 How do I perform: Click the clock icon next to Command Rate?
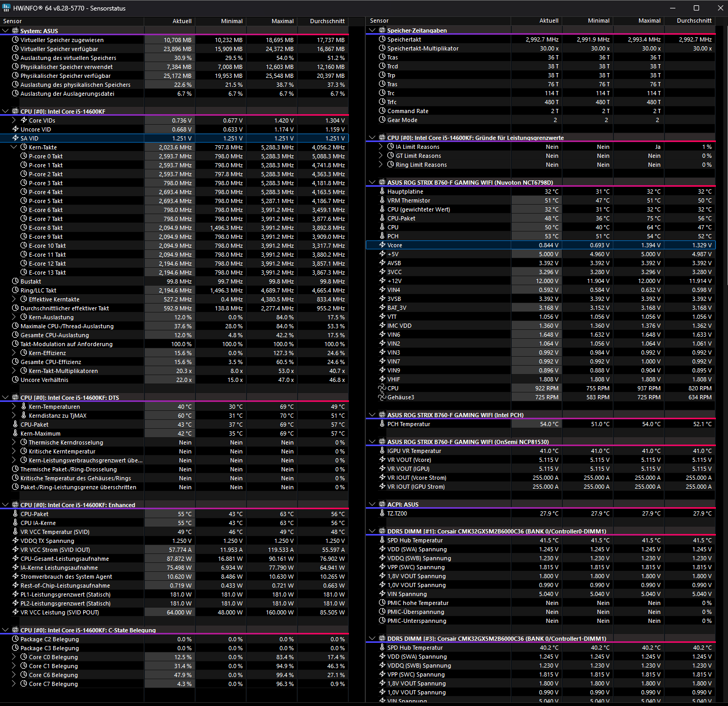(382, 111)
